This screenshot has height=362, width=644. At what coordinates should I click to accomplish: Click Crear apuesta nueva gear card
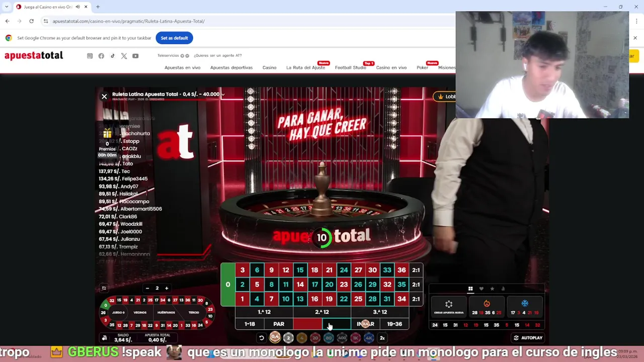[449, 307]
